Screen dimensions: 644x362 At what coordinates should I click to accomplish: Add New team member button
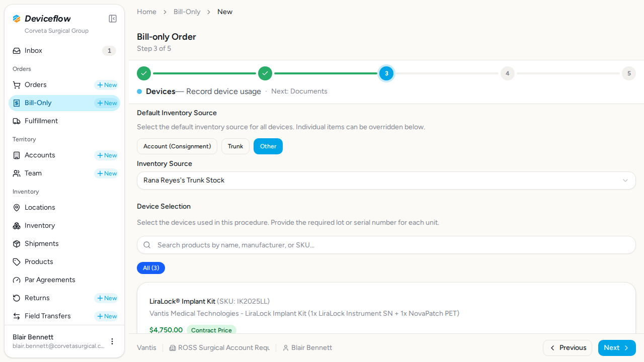[x=106, y=173]
